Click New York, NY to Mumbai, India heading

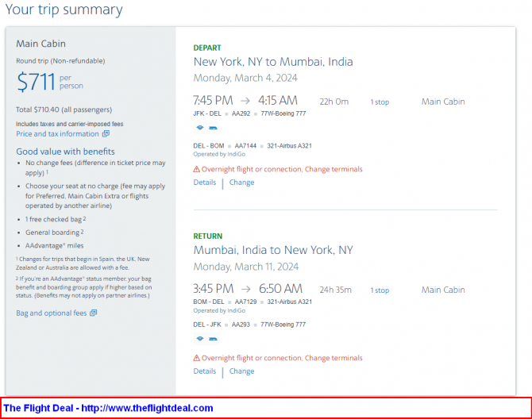(x=273, y=62)
